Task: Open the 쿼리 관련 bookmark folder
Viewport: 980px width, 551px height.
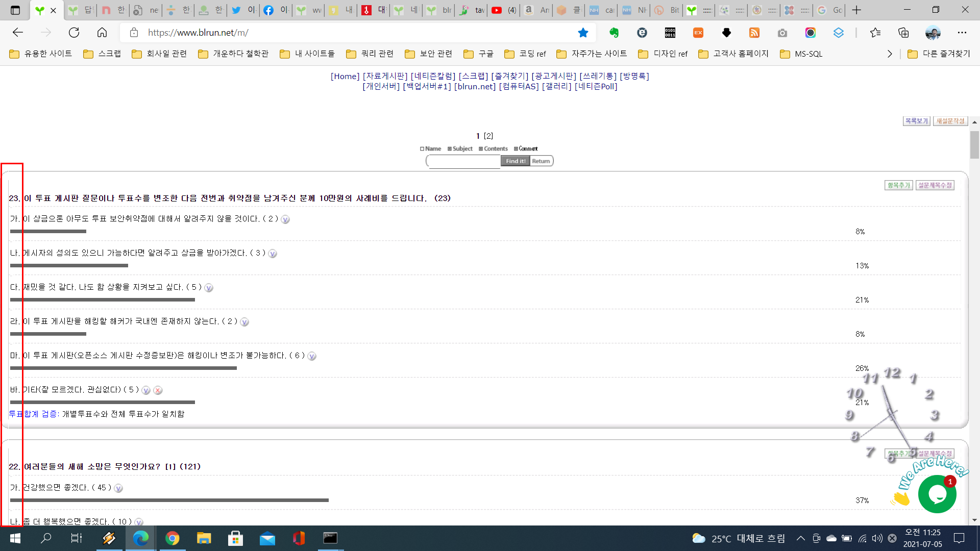Action: (370, 54)
